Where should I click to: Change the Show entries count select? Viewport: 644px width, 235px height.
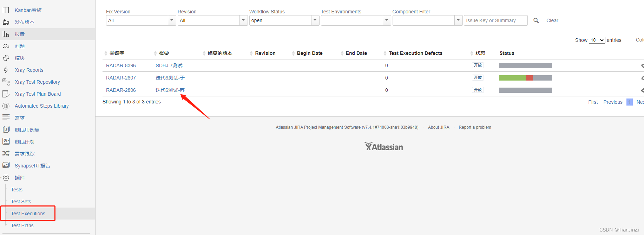point(597,40)
